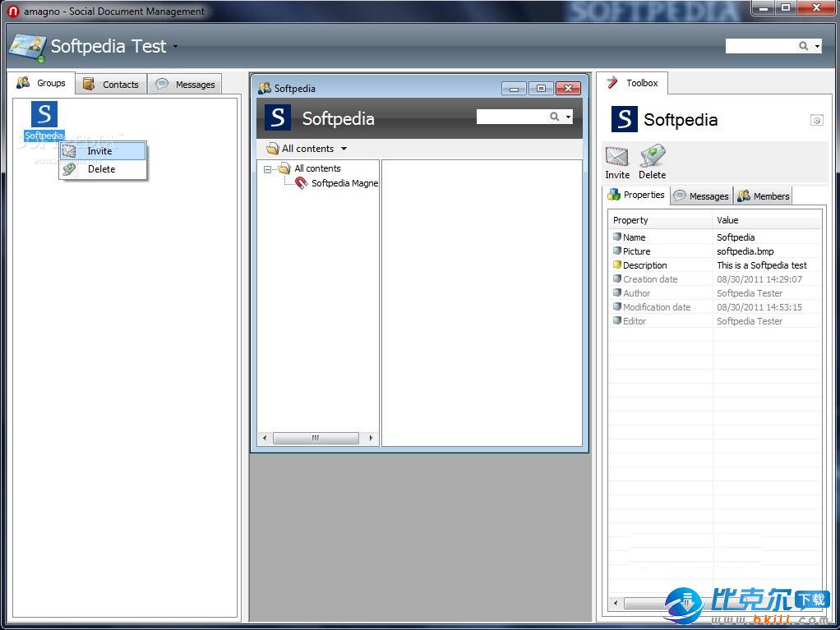Open the Softpedia Test profile picture icon
This screenshot has width=840, height=630.
tap(27, 48)
